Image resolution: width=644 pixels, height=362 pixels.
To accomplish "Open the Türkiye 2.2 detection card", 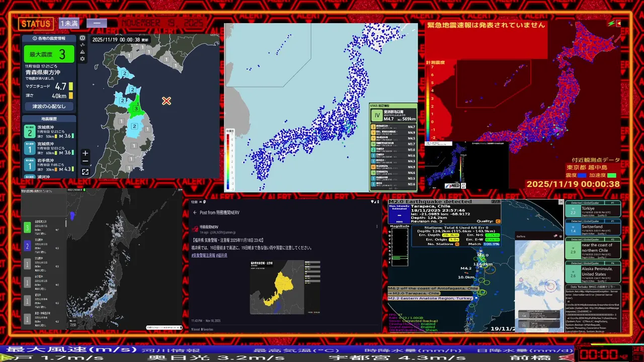I will point(593,210).
